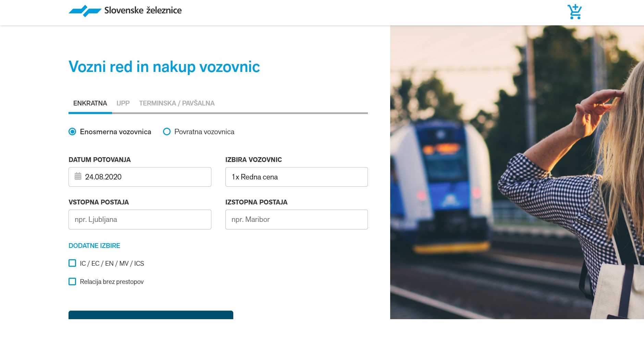
Task: Open the shopping cart icon
Action: coord(574,12)
